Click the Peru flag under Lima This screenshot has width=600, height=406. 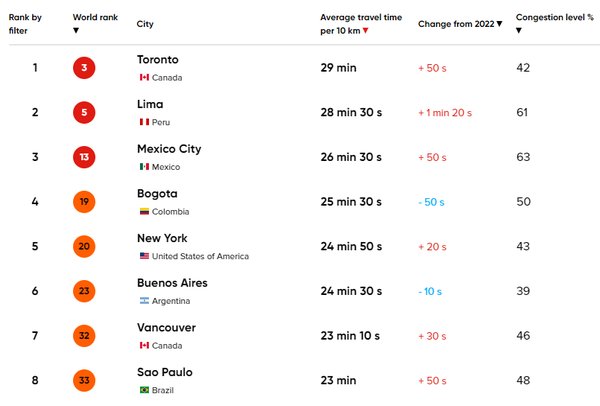(144, 122)
